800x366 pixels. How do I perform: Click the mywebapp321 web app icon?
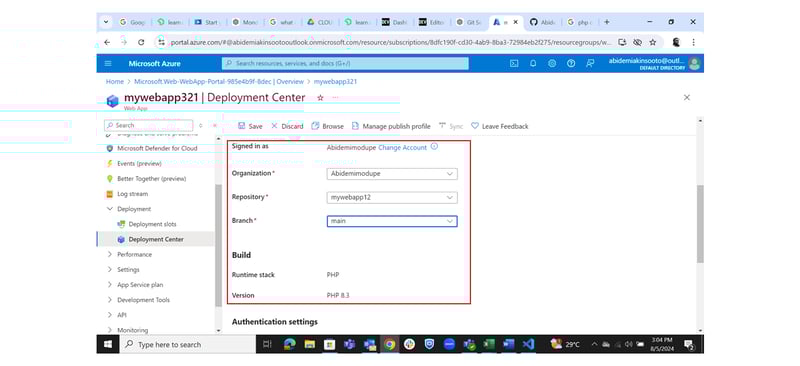(x=112, y=100)
